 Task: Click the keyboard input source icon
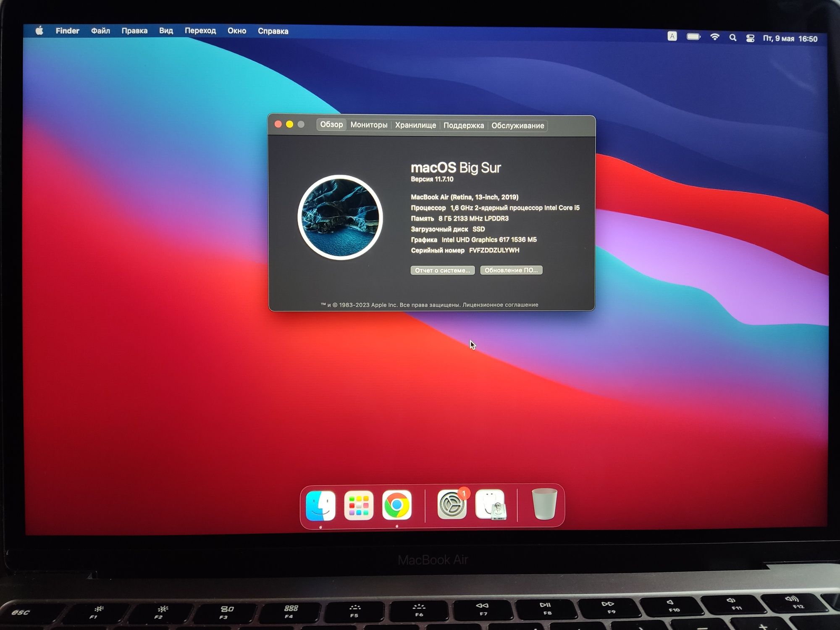pos(672,37)
